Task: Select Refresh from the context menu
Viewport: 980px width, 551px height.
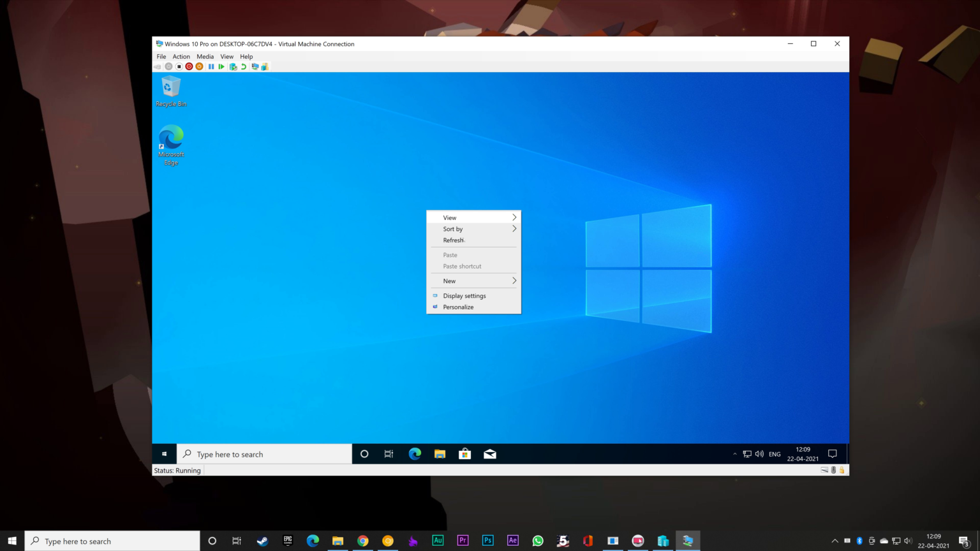Action: coord(454,240)
